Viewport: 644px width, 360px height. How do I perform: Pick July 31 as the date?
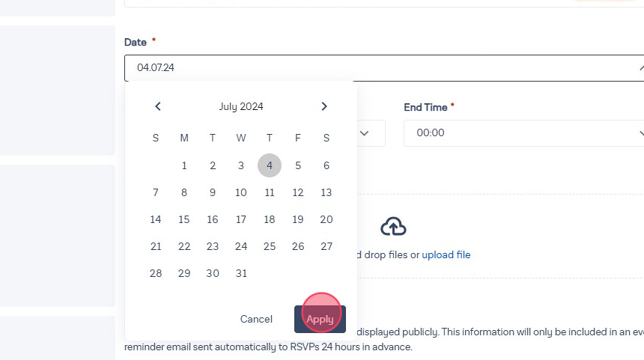pyautogui.click(x=241, y=273)
